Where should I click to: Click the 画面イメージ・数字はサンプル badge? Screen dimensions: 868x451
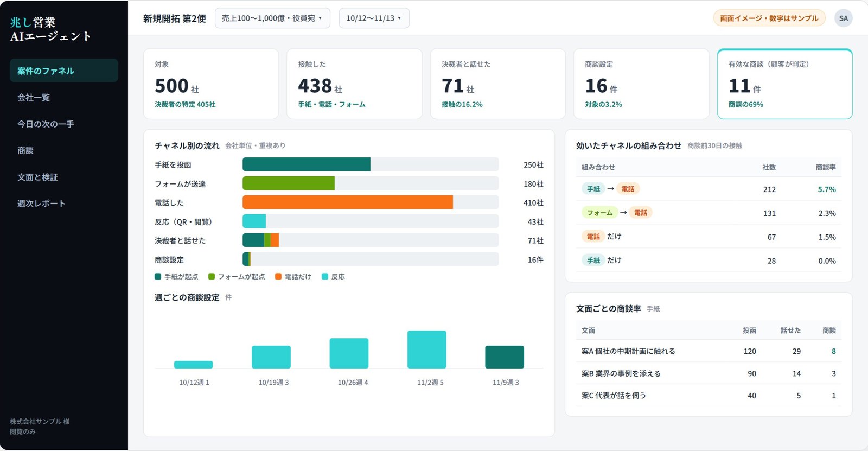[x=769, y=18]
